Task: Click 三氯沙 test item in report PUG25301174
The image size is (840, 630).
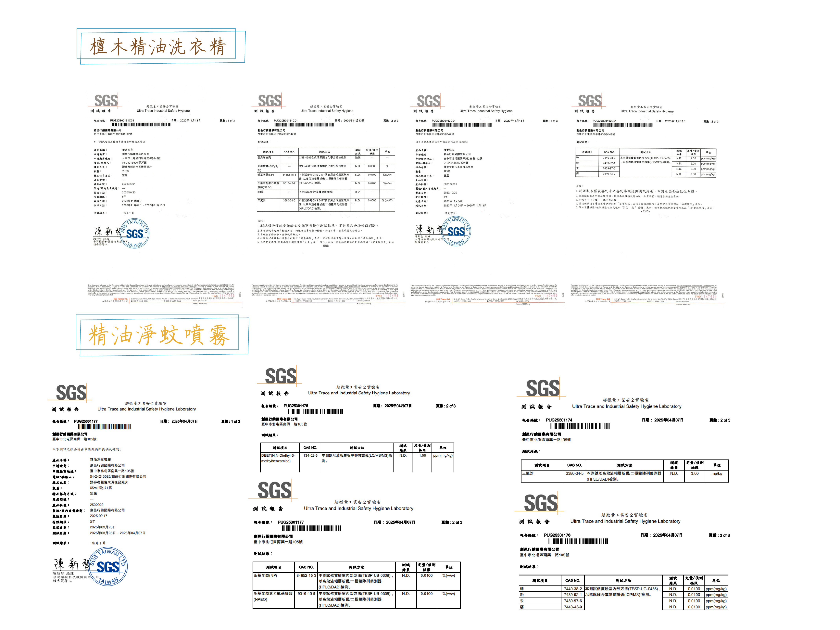Action: point(528,473)
